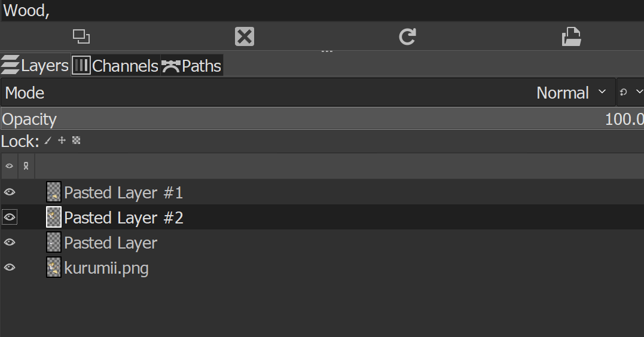Click the Opacity slider bar

[322, 119]
